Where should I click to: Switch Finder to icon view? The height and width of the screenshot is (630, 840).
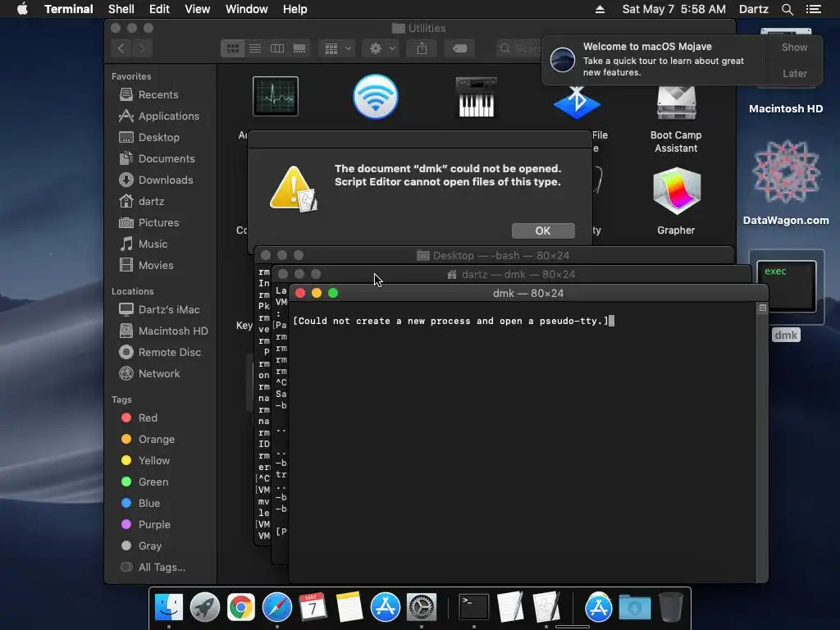[232, 48]
